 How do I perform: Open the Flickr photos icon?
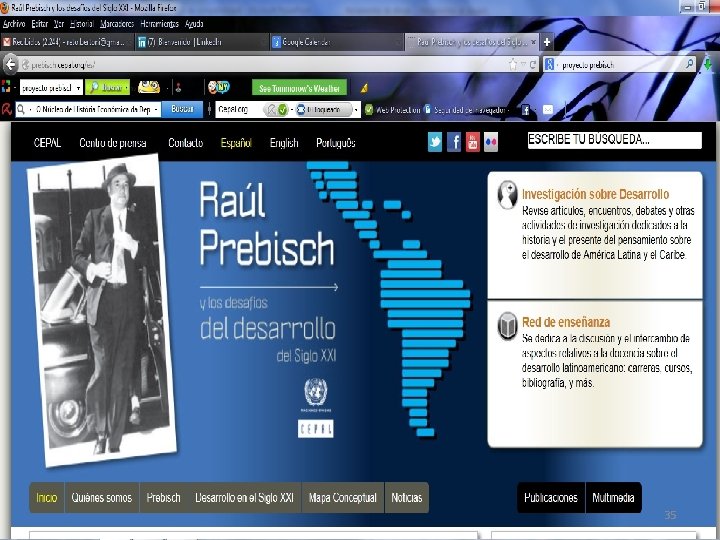(491, 142)
